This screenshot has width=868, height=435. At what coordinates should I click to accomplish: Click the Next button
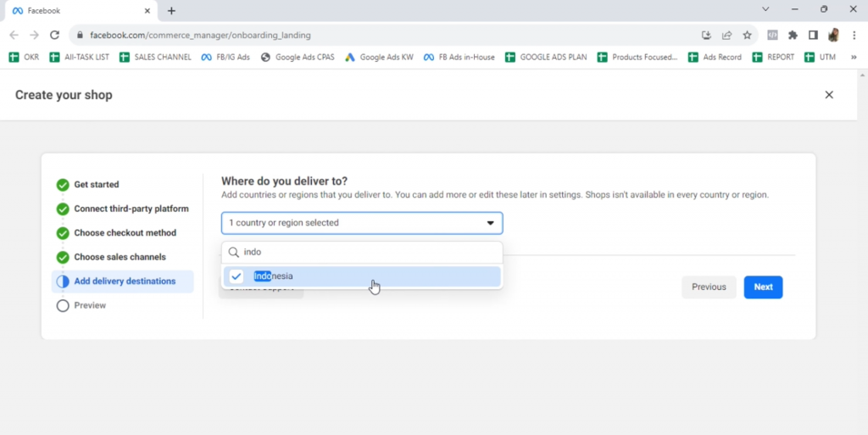point(763,287)
